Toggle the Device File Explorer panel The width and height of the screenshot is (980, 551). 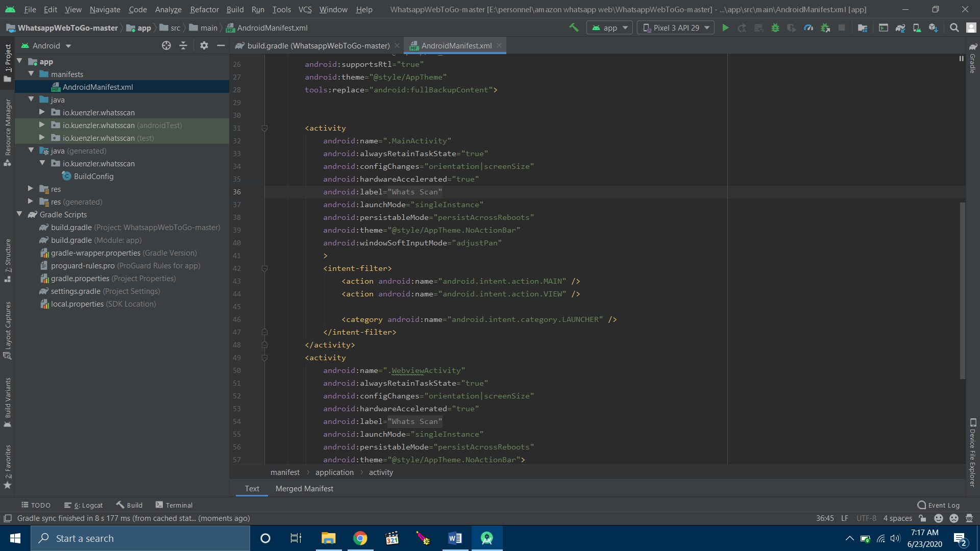(x=972, y=453)
